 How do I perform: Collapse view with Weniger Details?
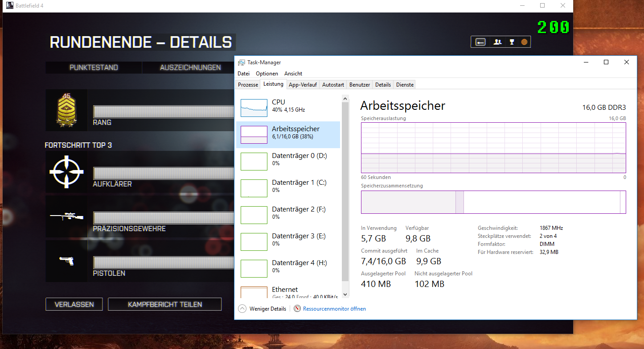(x=263, y=309)
